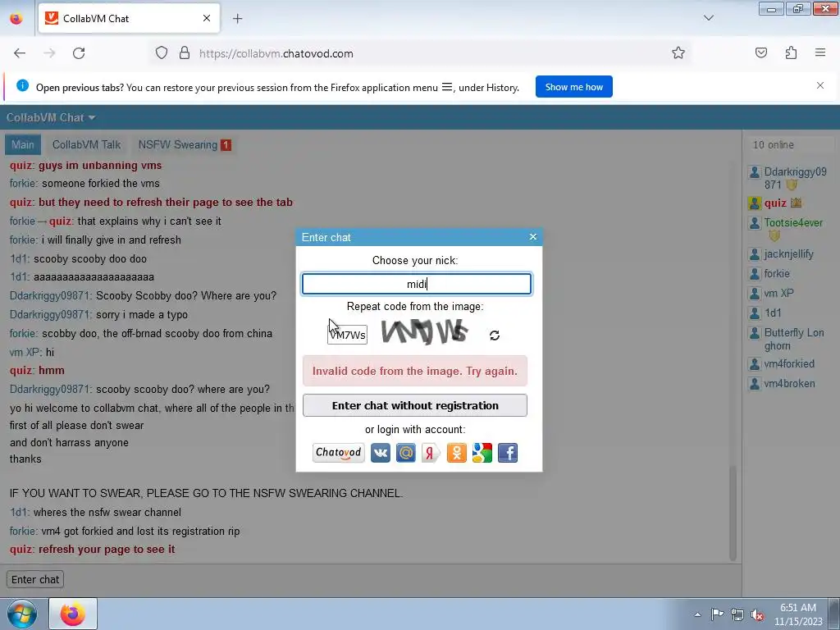Refresh the captcha image code
This screenshot has width=840, height=630.
495,336
